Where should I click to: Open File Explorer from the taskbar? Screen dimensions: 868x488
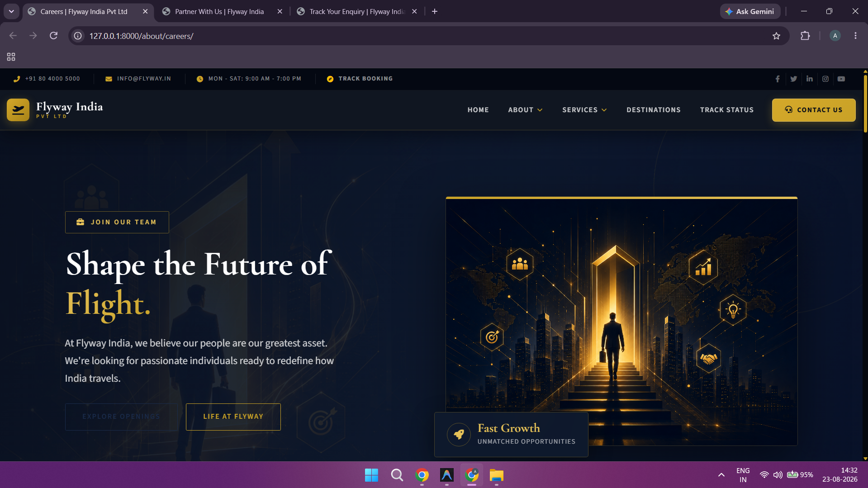tap(496, 475)
